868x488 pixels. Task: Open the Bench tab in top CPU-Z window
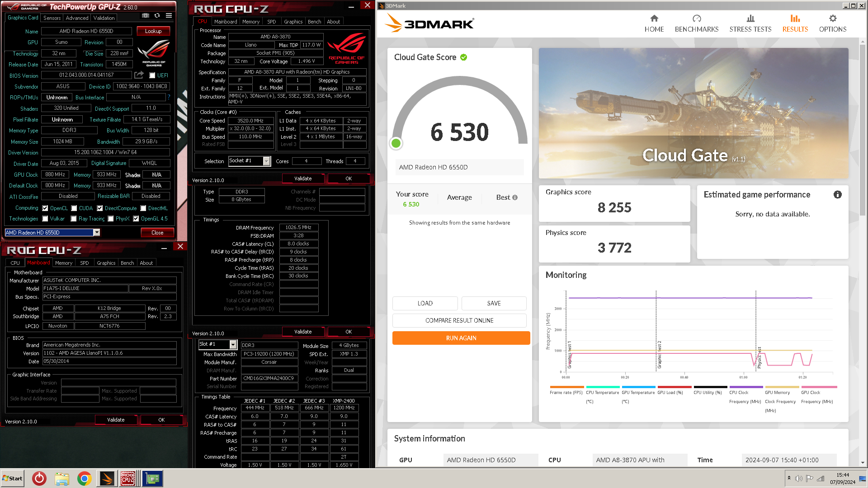314,22
